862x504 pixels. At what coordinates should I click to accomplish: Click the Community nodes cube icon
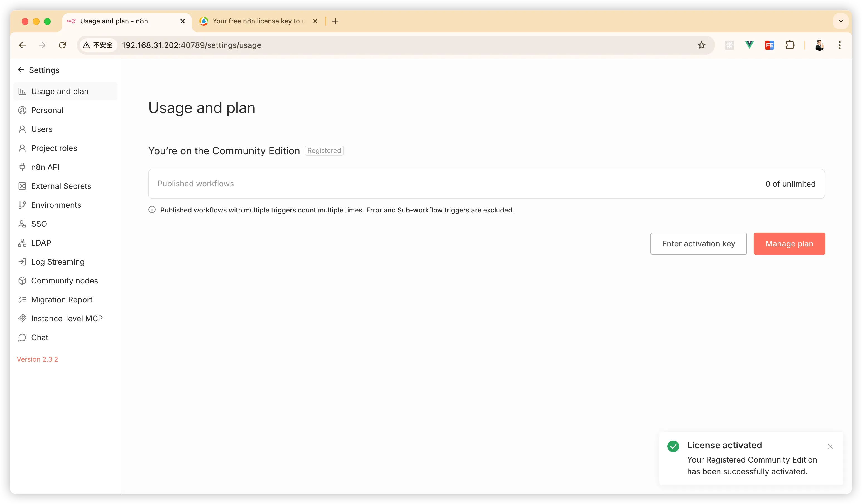point(22,281)
